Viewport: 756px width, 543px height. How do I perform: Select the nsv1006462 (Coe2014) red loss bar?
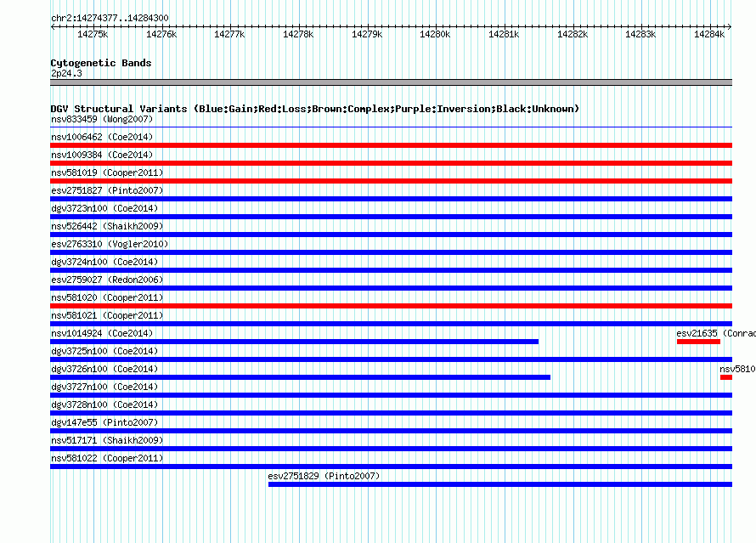(x=391, y=145)
